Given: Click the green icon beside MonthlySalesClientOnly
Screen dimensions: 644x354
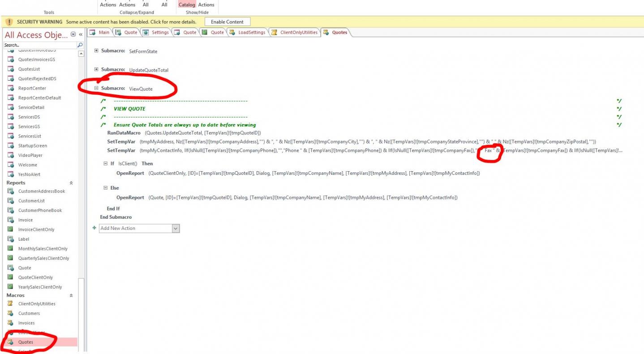Looking at the screenshot, I should 10,249.
